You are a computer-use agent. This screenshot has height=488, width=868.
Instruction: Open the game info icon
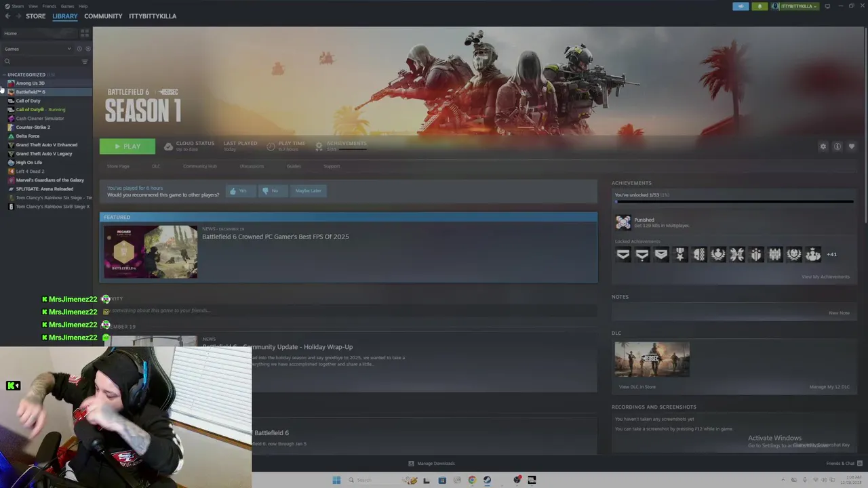pyautogui.click(x=837, y=146)
